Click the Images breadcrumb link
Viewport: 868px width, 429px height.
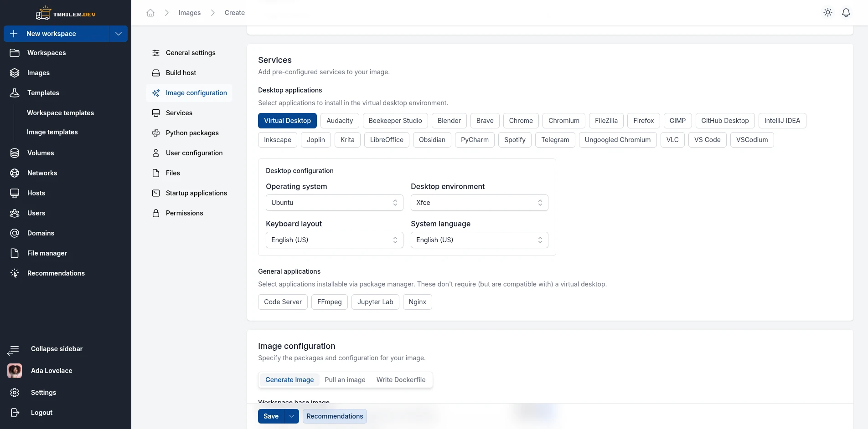click(x=190, y=13)
